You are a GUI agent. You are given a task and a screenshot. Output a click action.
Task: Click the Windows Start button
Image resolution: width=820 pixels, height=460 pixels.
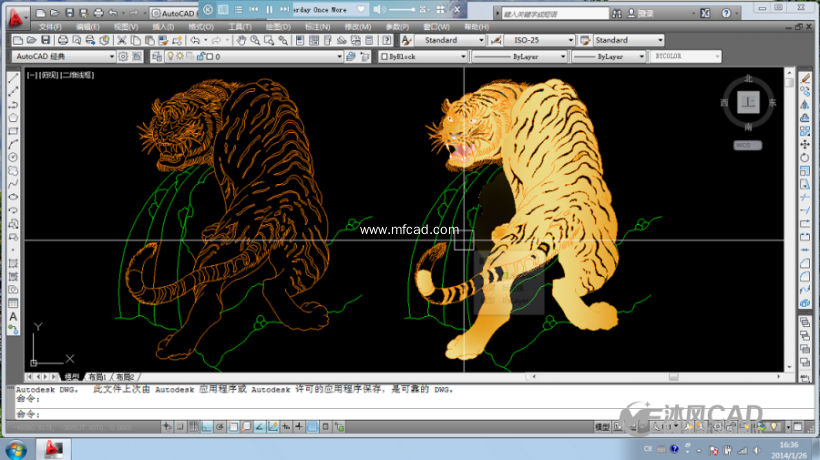coord(16,450)
